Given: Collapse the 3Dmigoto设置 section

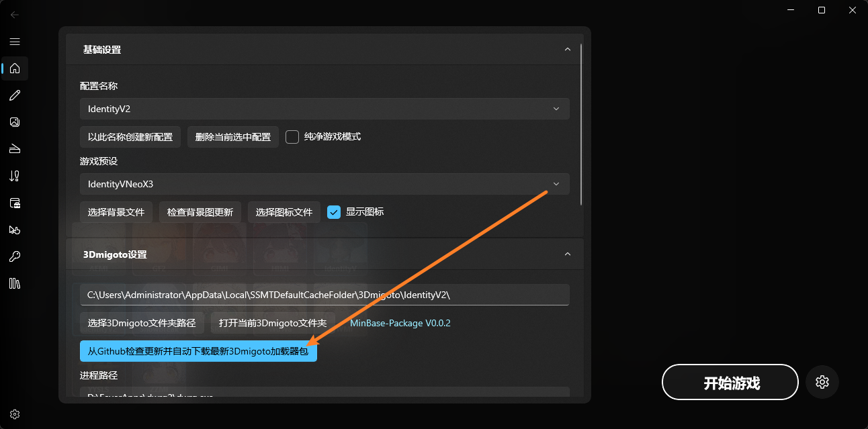Looking at the screenshot, I should pos(567,254).
